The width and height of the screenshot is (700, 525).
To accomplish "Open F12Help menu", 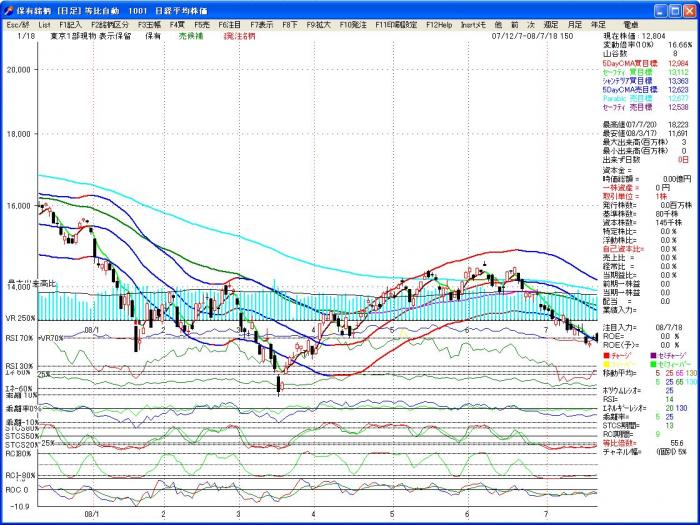I will coord(439,25).
